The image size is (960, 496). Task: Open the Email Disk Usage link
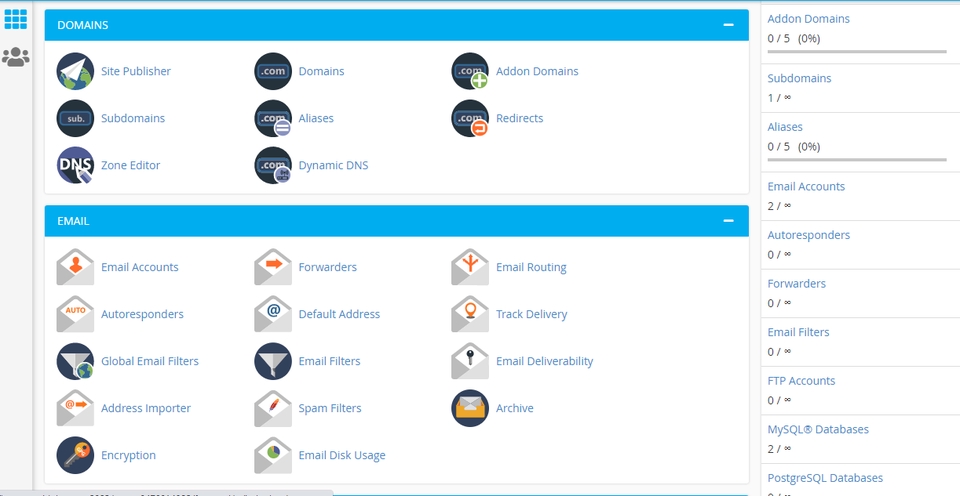point(342,455)
